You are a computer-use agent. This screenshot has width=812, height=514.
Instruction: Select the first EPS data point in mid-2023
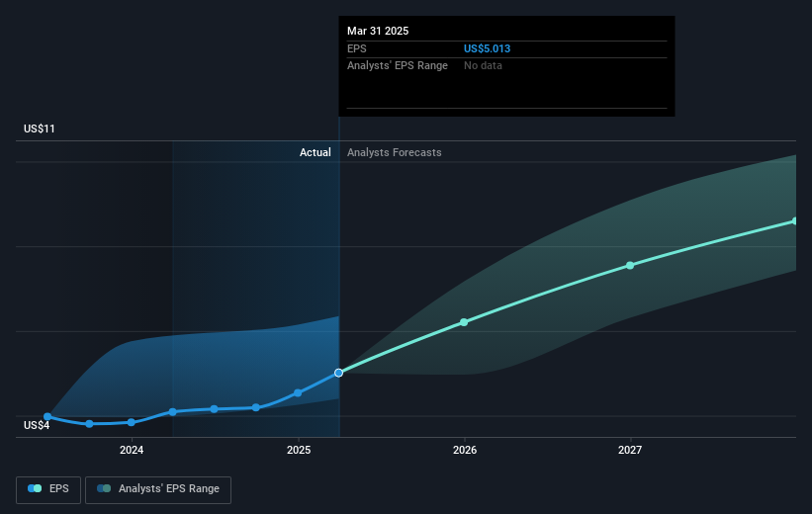point(47,416)
